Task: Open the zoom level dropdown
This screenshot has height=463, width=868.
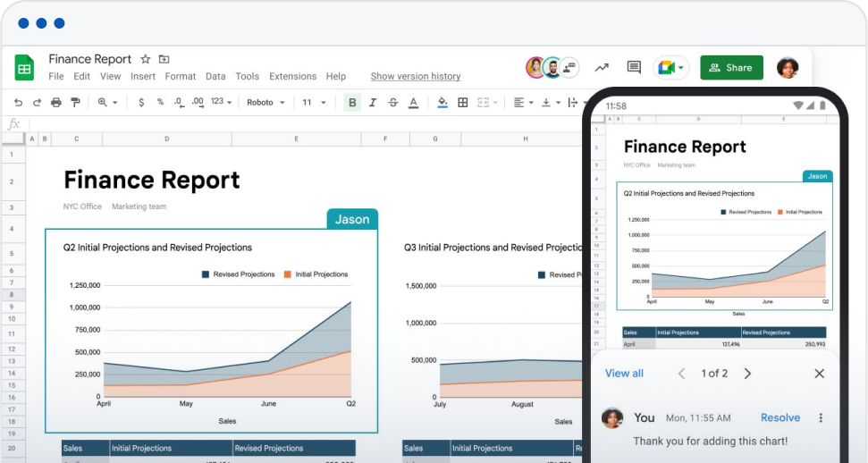Action: [x=108, y=103]
